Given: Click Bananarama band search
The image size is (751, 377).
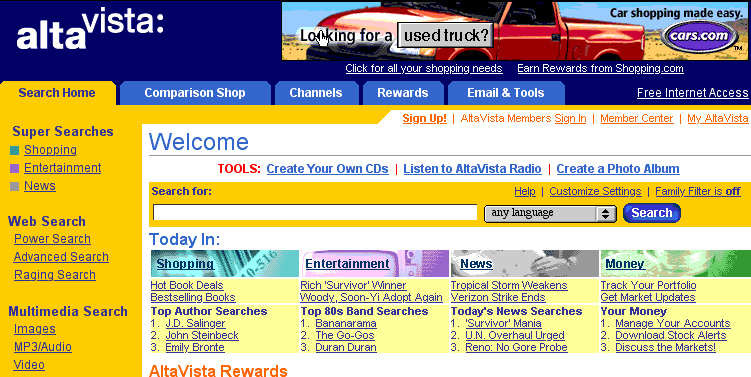Looking at the screenshot, I should tap(346, 323).
